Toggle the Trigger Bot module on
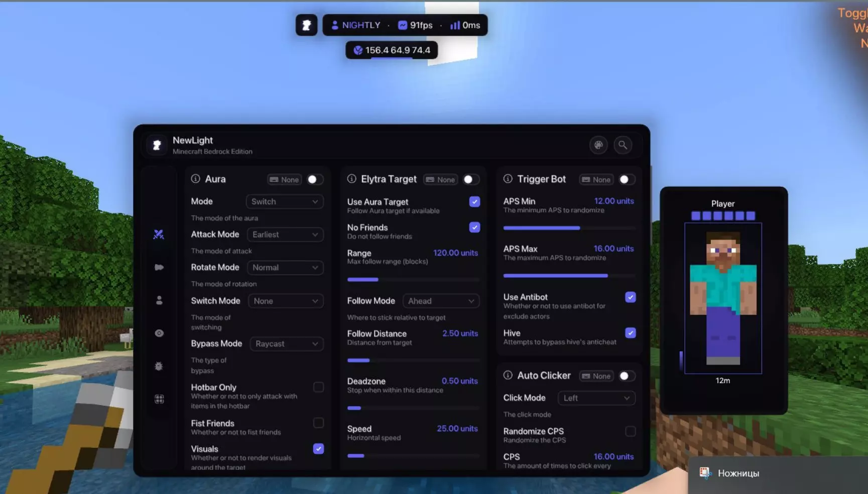The image size is (868, 494). (627, 179)
